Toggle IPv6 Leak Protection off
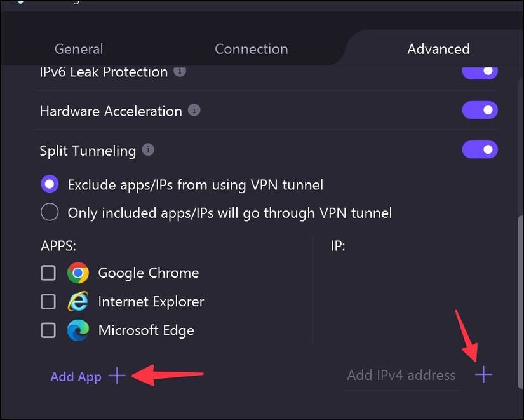 [480, 71]
